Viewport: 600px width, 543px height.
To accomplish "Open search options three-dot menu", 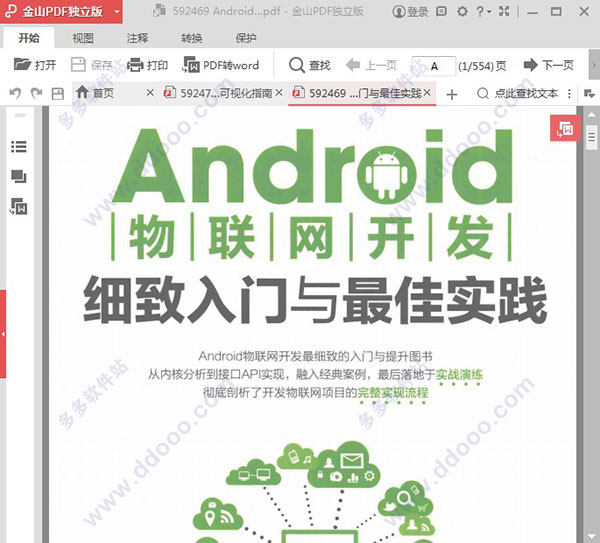I will [569, 93].
